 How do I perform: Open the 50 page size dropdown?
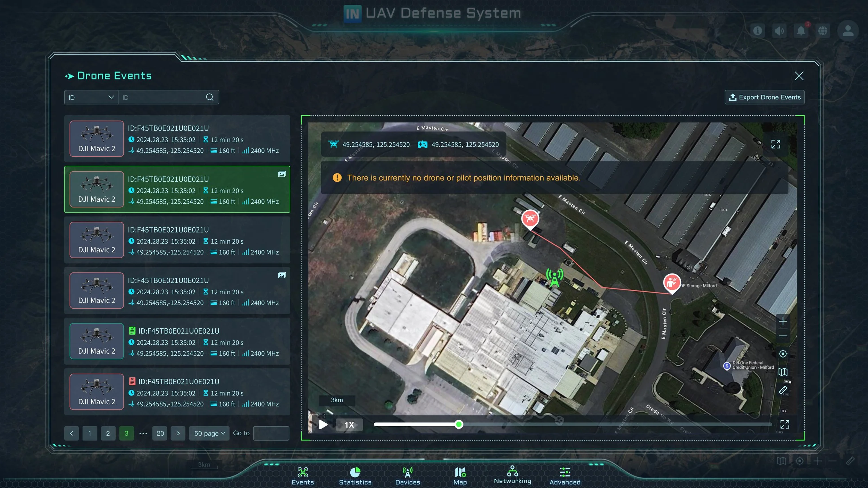point(209,434)
